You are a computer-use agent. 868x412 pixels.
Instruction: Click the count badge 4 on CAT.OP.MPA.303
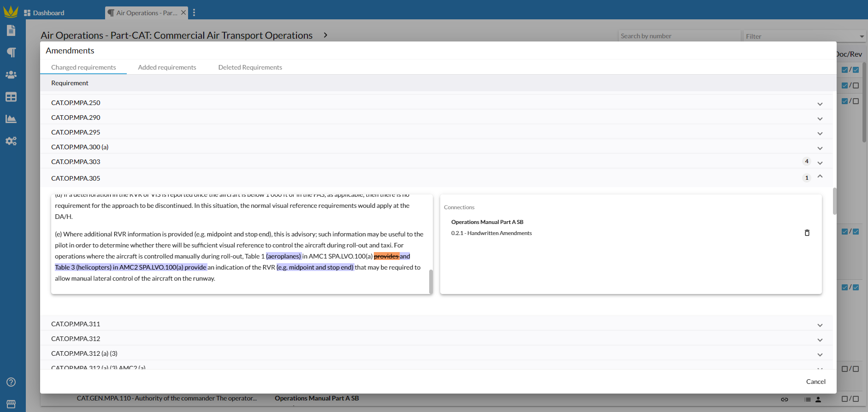(x=807, y=161)
